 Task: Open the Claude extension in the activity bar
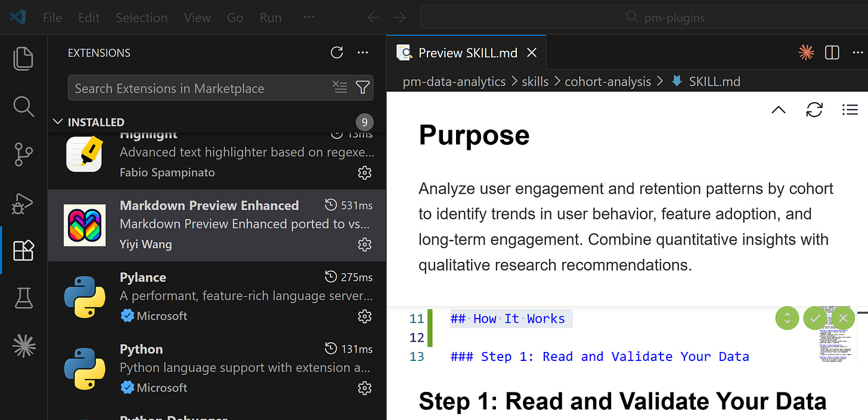coord(23,345)
